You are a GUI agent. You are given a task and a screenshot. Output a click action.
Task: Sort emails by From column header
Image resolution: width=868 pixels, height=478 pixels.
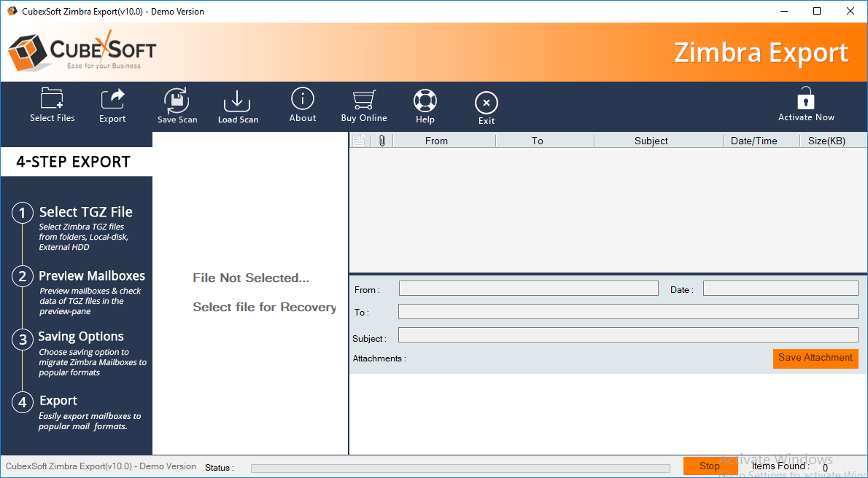coord(436,141)
